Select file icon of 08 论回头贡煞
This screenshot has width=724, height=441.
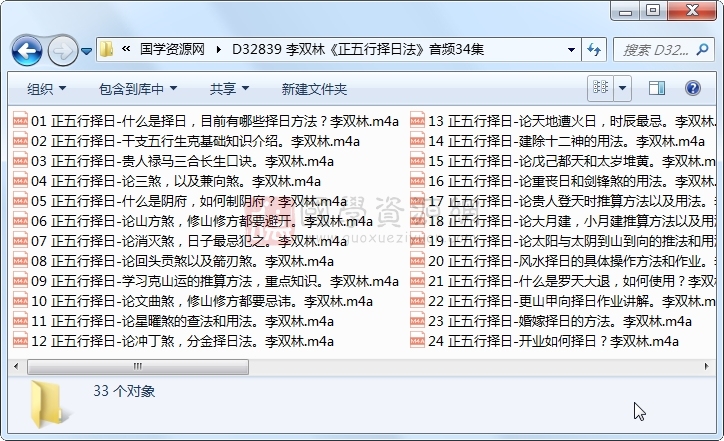click(x=20, y=261)
